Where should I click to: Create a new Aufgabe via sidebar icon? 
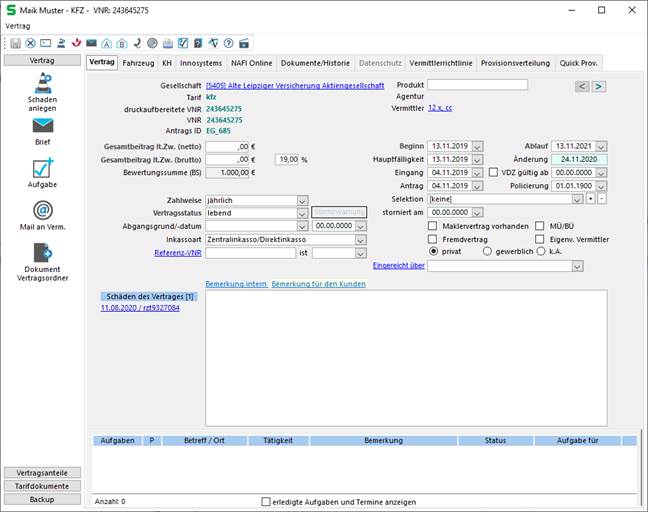42,168
